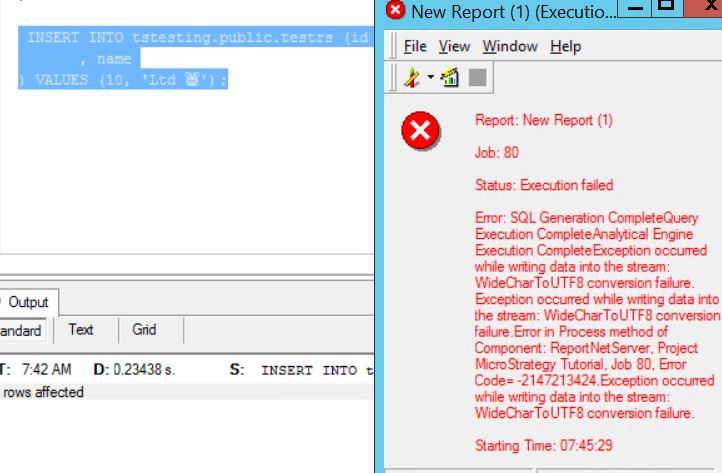Click the grey stop execution button
The height and width of the screenshot is (473, 722).
coord(477,77)
